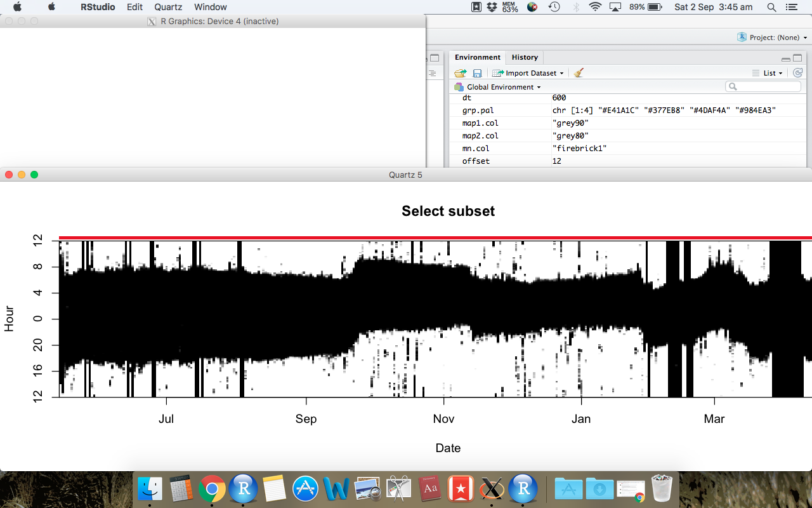Refresh the Environment listing
The image size is (812, 508).
pos(797,72)
